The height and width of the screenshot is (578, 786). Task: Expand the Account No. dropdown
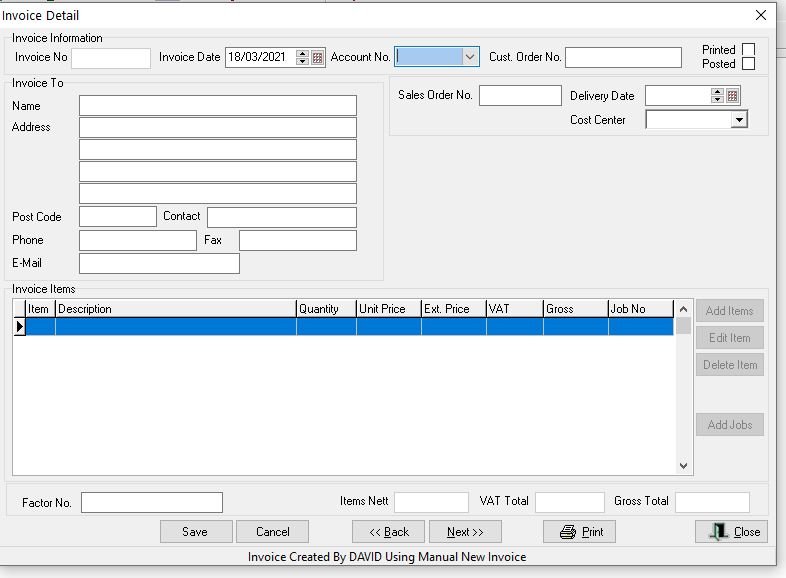click(x=470, y=57)
